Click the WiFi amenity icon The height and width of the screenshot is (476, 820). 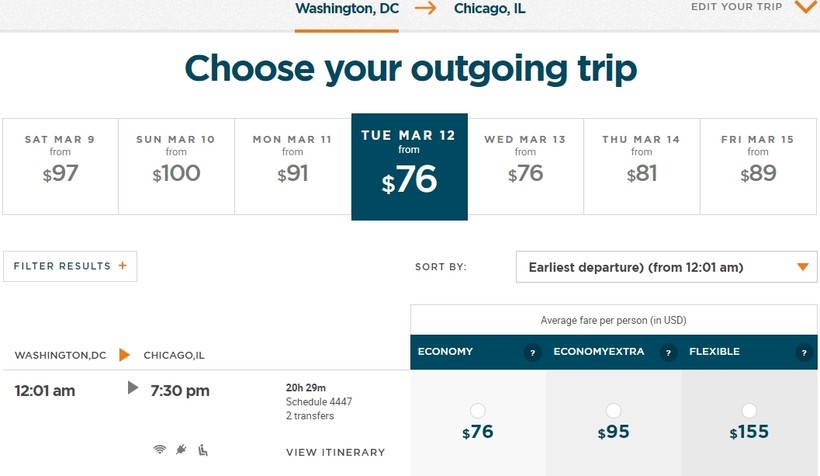pyautogui.click(x=159, y=450)
